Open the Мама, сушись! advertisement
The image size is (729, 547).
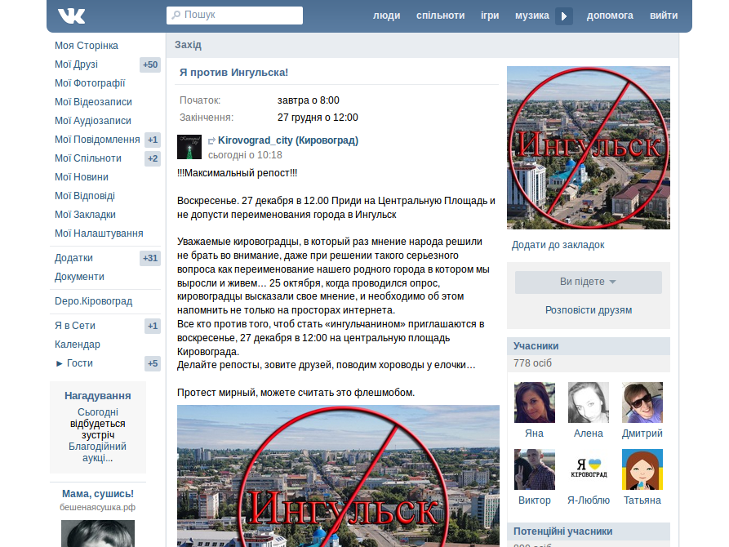(98, 494)
